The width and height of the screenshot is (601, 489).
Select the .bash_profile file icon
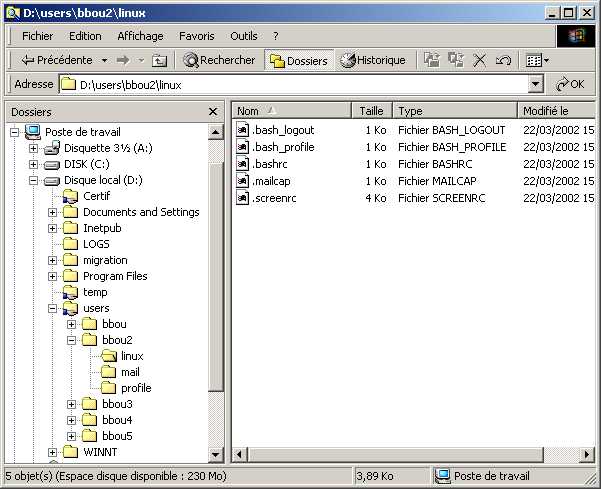coord(242,147)
